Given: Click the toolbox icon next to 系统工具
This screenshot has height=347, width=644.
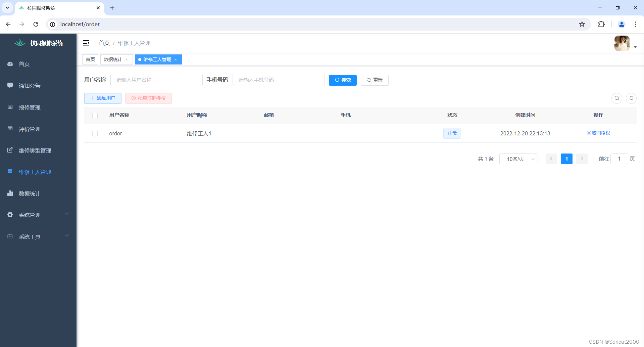Looking at the screenshot, I should [x=10, y=236].
